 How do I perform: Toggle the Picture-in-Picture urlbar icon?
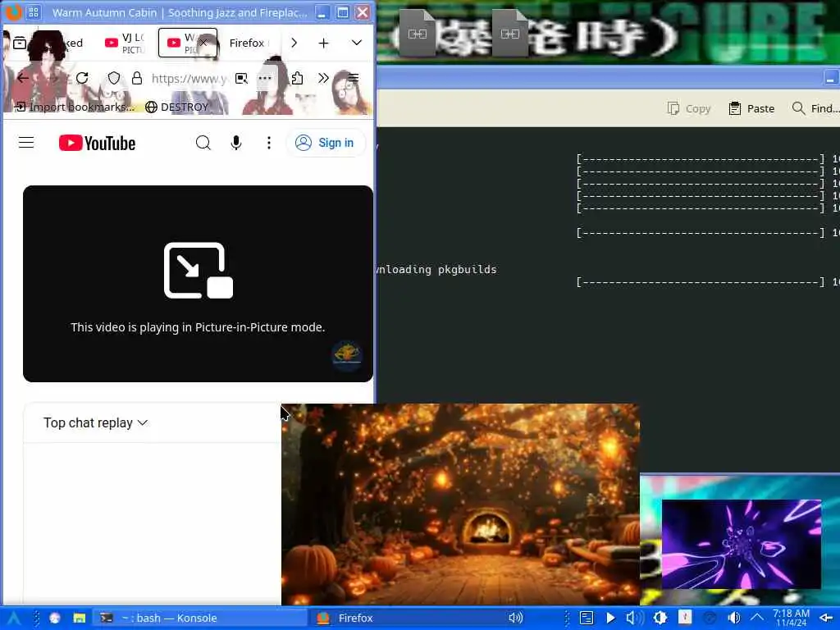coord(242,78)
